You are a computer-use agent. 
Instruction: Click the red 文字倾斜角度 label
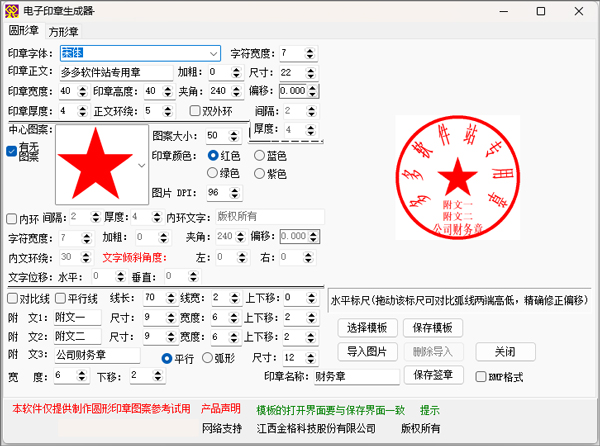[x=134, y=257]
